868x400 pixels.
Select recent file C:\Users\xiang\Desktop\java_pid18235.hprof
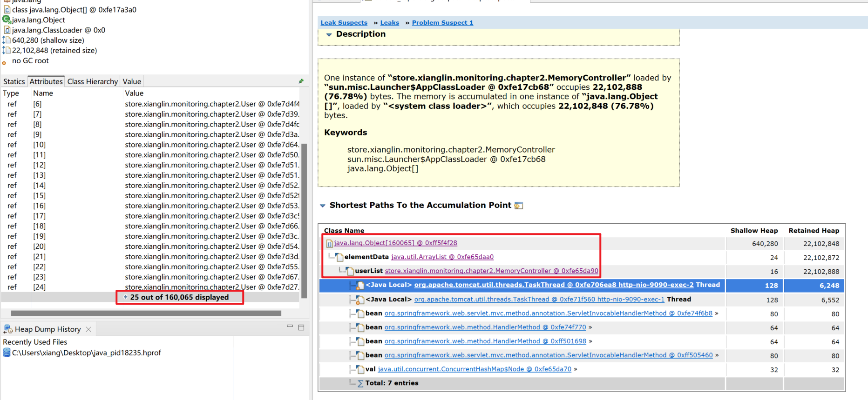[x=87, y=353]
